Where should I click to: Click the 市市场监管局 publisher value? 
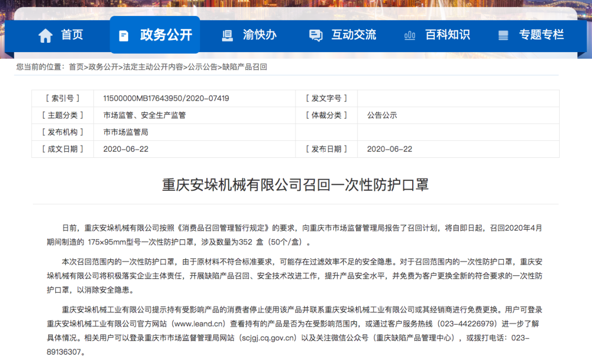(x=126, y=132)
